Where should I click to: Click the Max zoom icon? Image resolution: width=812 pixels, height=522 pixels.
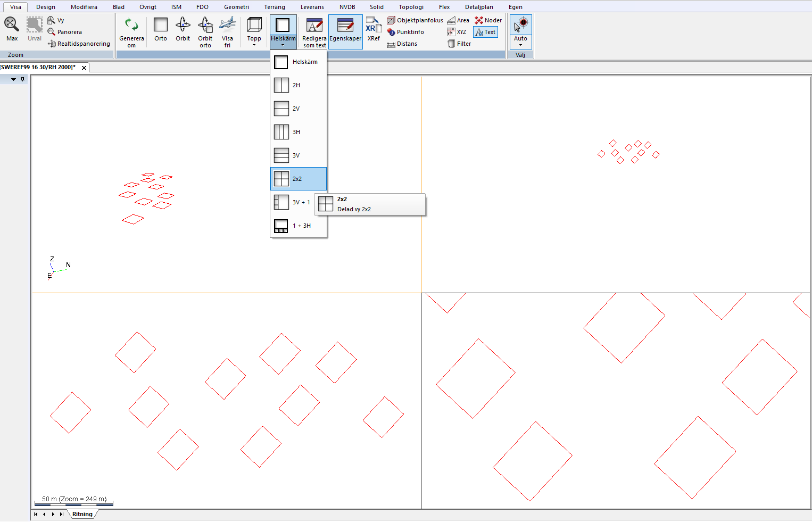click(12, 24)
